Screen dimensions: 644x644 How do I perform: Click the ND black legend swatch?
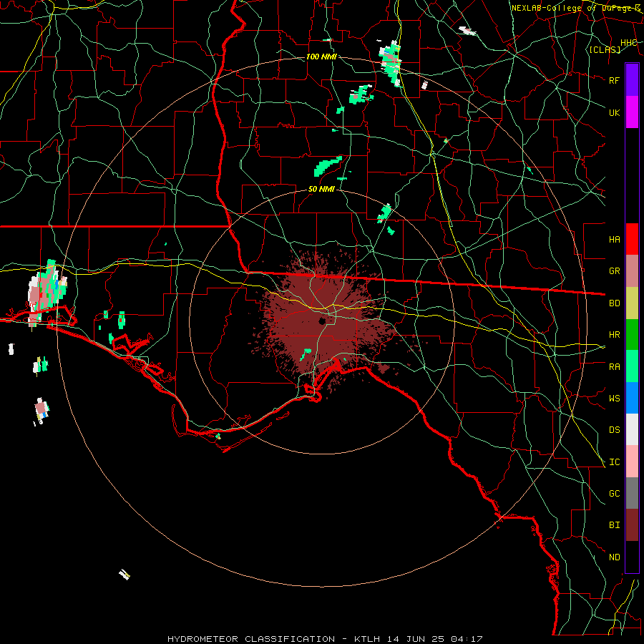[x=632, y=557]
